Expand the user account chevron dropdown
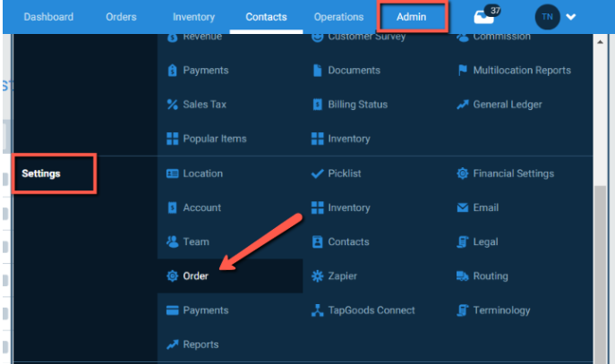 pos(570,17)
